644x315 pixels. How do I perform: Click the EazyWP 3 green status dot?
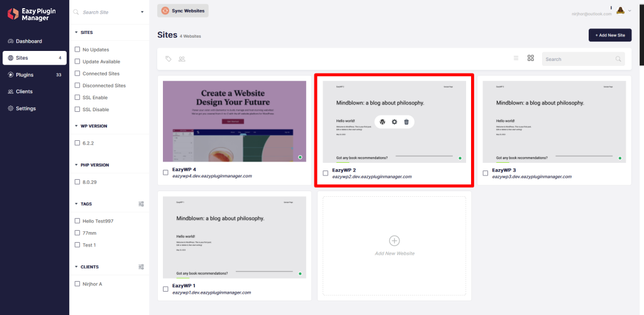point(619,158)
